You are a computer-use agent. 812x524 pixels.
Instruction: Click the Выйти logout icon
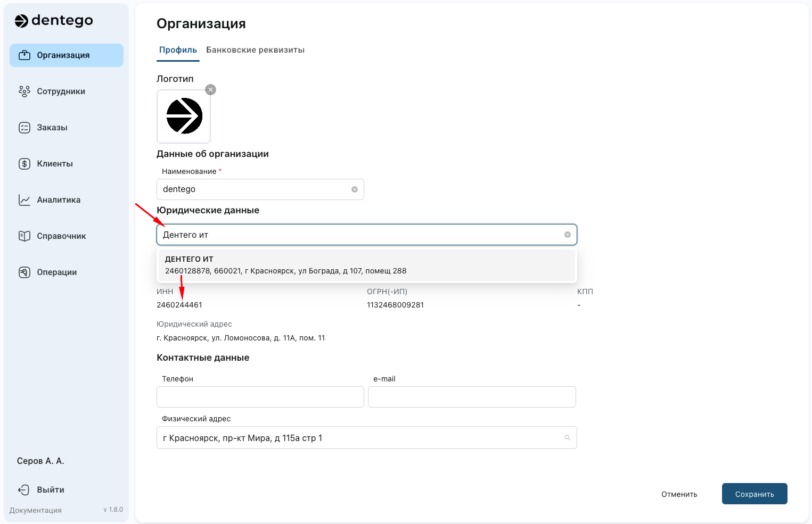pyautogui.click(x=24, y=489)
